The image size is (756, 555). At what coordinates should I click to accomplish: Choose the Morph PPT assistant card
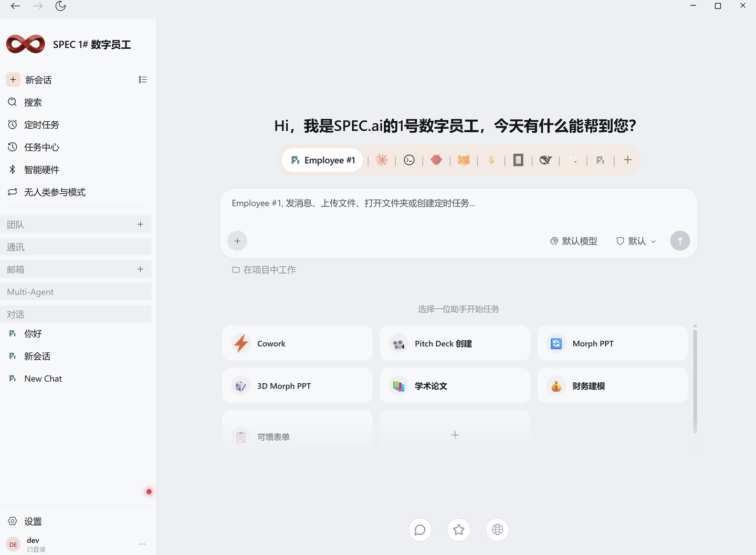(612, 343)
